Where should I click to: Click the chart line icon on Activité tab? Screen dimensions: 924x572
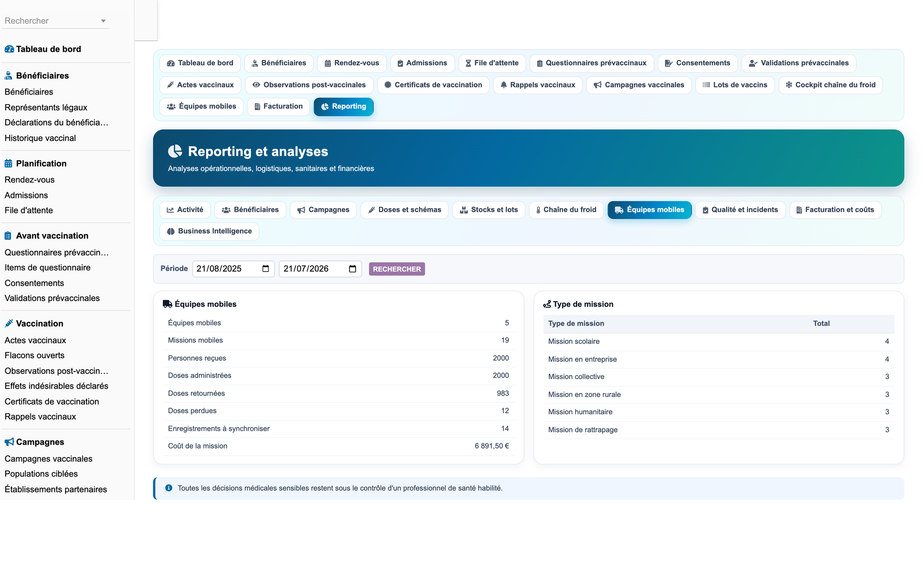tap(170, 210)
